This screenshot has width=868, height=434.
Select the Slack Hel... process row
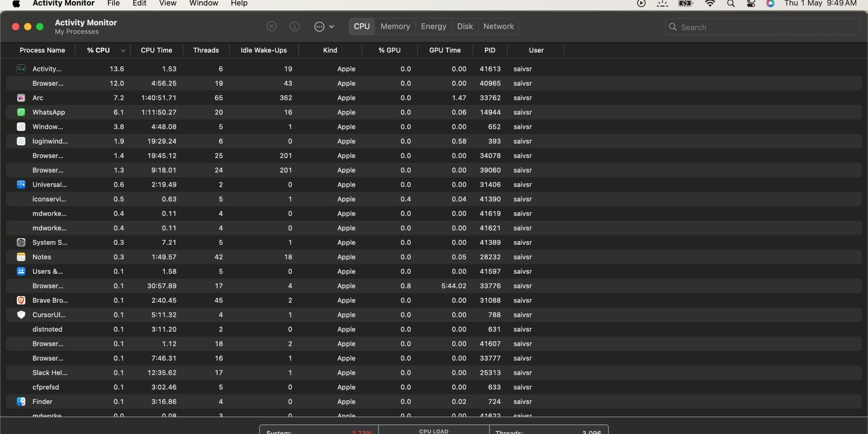(434, 372)
